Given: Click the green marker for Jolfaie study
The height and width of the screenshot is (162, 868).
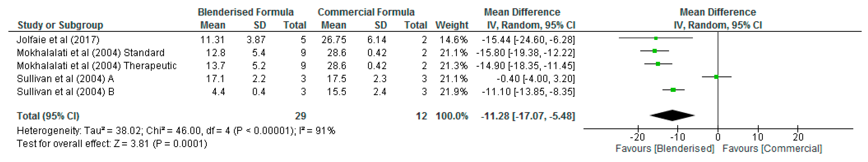Looking at the screenshot, I should [656, 38].
